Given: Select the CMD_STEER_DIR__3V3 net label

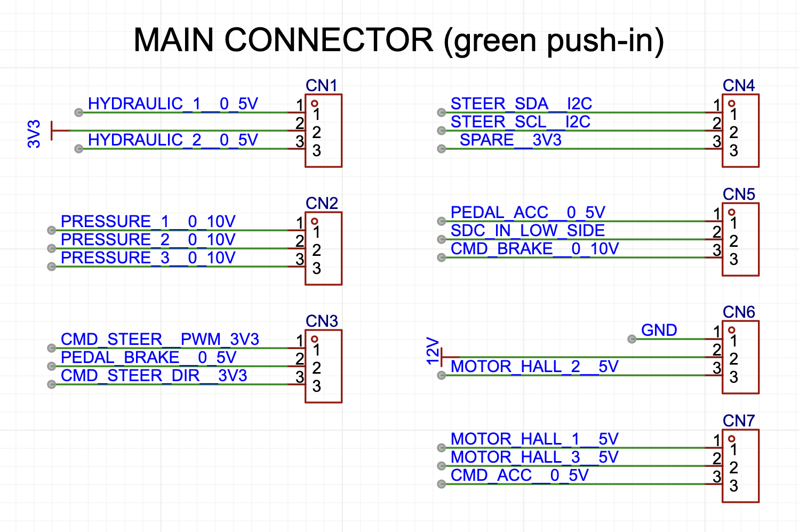Looking at the screenshot, I should click(x=154, y=376).
